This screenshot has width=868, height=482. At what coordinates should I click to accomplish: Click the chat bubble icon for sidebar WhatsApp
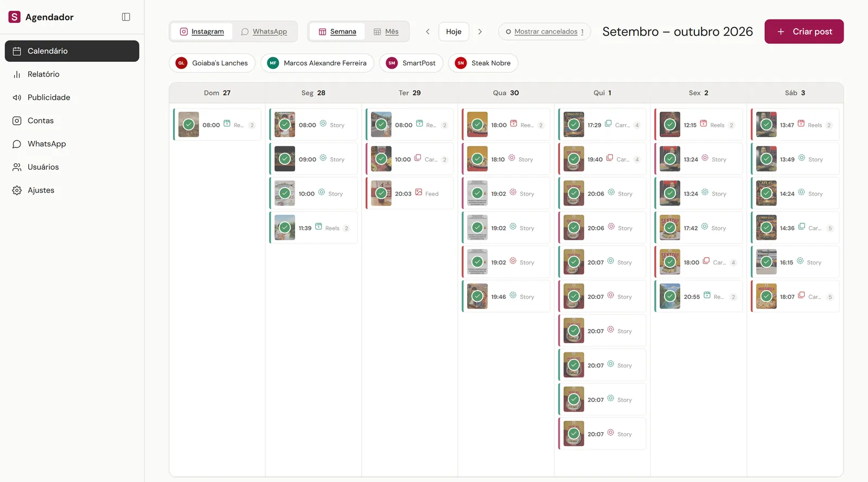tap(17, 144)
